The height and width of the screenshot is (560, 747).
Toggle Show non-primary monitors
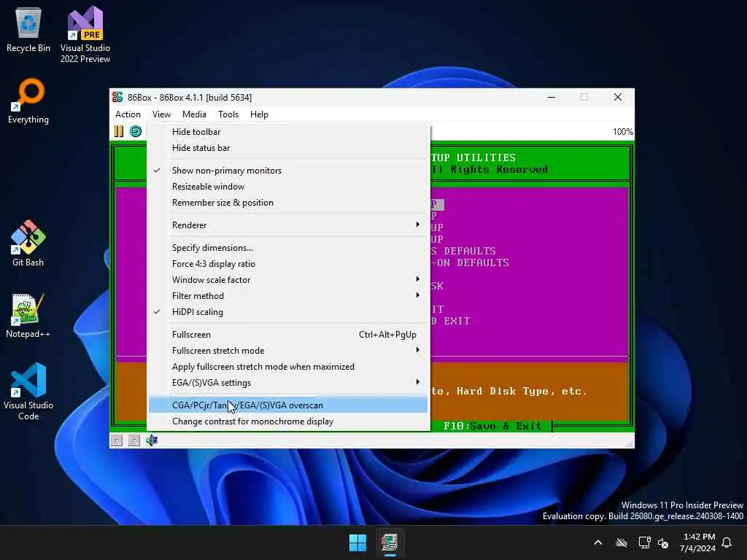[x=287, y=171]
